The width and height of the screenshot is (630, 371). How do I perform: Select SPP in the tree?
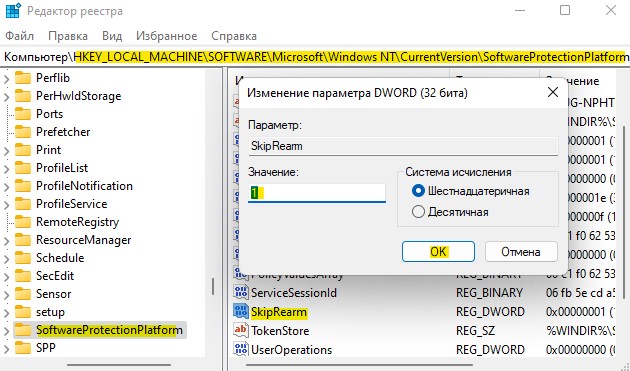[46, 348]
